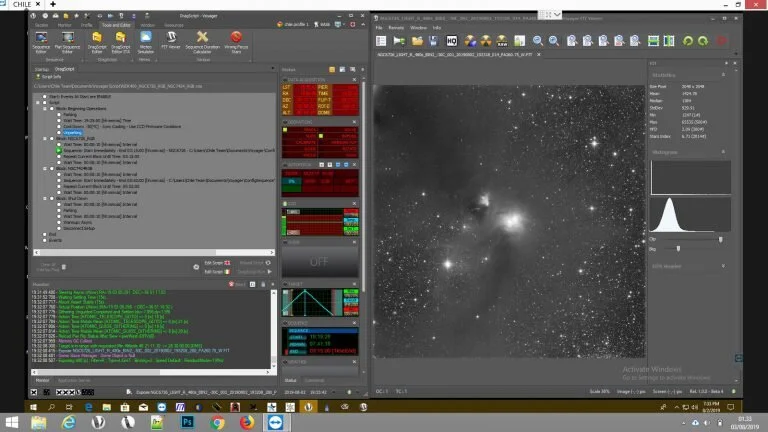Screen dimensions: 768x432
Task: Click the DragScript Run play button
Action: [255, 272]
